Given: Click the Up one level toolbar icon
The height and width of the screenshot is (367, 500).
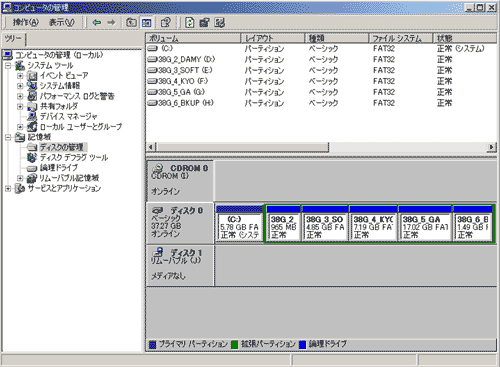Looking at the screenshot, I should [132, 23].
